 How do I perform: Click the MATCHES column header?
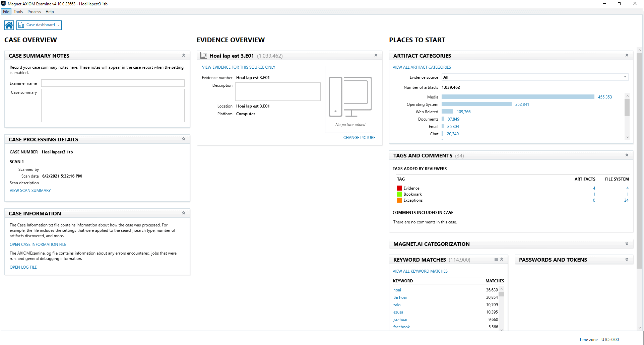(x=495, y=281)
